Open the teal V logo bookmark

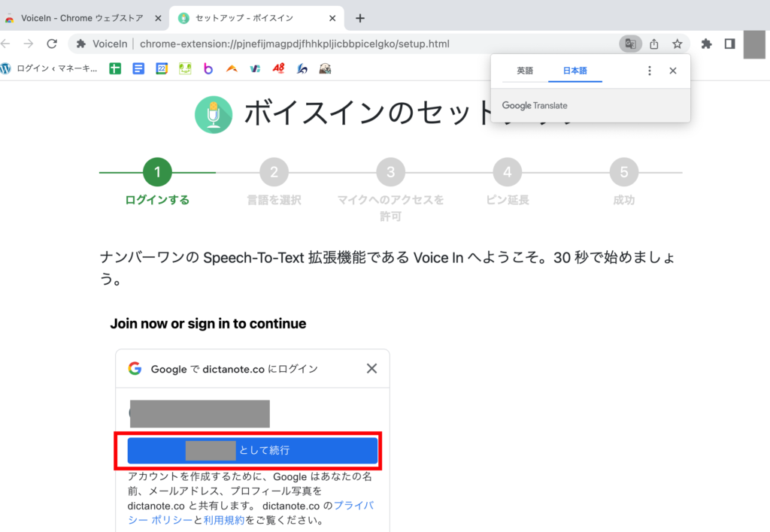(x=255, y=68)
